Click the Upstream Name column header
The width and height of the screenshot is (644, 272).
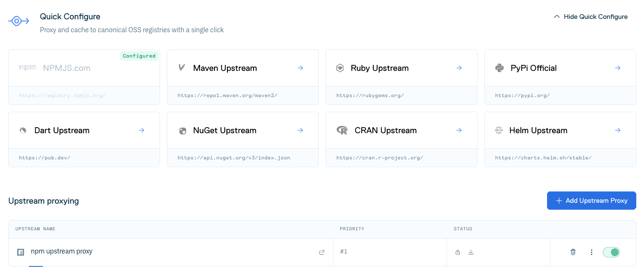click(x=35, y=229)
